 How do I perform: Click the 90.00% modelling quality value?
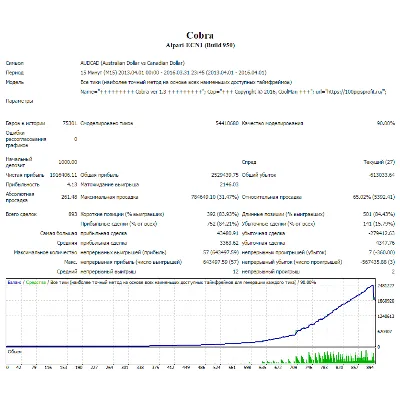click(386, 123)
